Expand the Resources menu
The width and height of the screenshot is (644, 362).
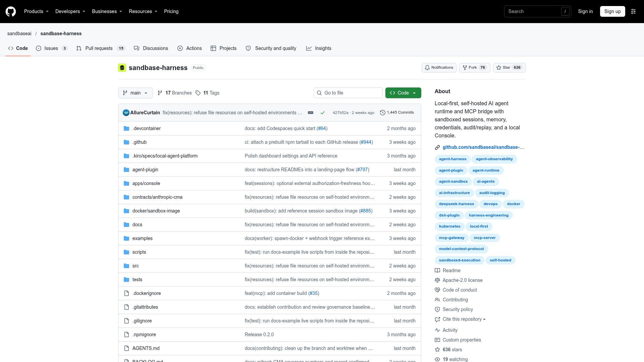143,11
